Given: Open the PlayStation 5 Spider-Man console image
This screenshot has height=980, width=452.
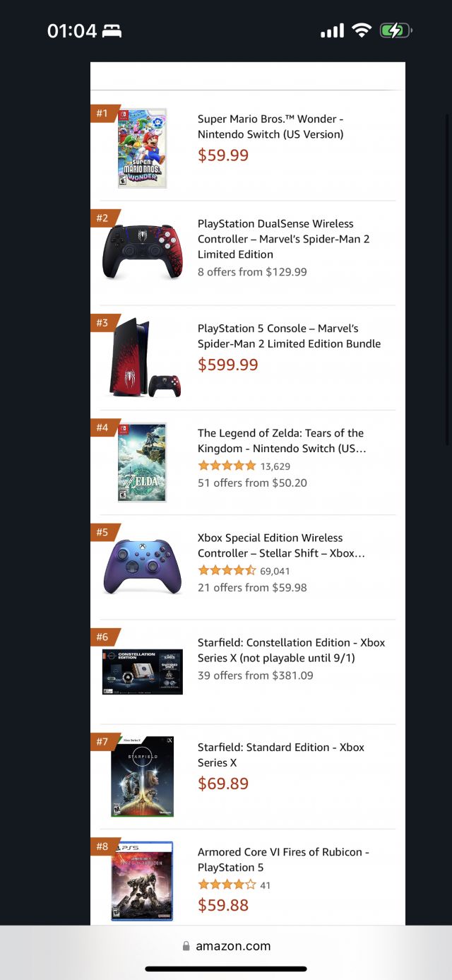Looking at the screenshot, I should click(144, 358).
